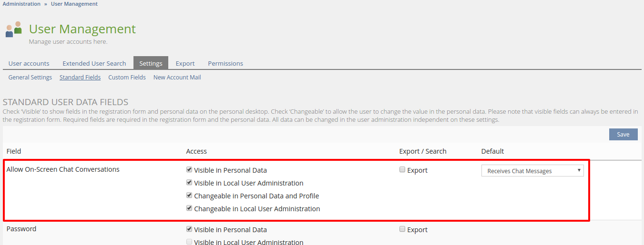
Task: Toggle chat Visible in Local User Administration
Action: tap(189, 182)
